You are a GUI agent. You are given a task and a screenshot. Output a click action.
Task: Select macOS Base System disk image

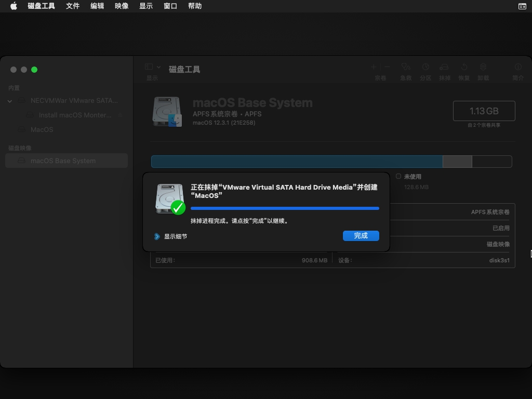pos(63,161)
